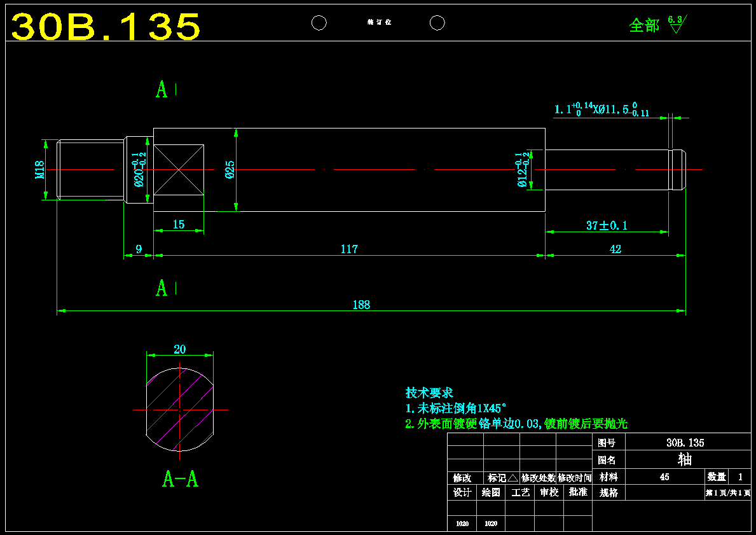The width and height of the screenshot is (756, 535).
Task: Select the 6.3 roughness symbol
Action: point(677,24)
